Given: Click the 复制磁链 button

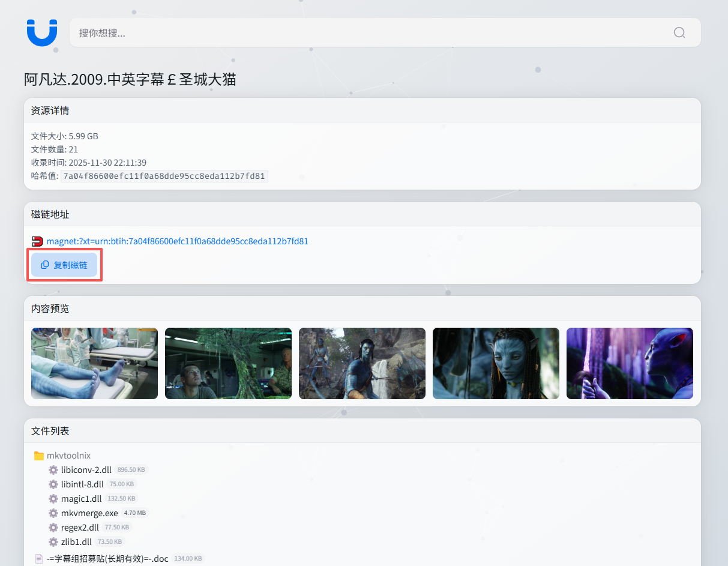Looking at the screenshot, I should 64,265.
